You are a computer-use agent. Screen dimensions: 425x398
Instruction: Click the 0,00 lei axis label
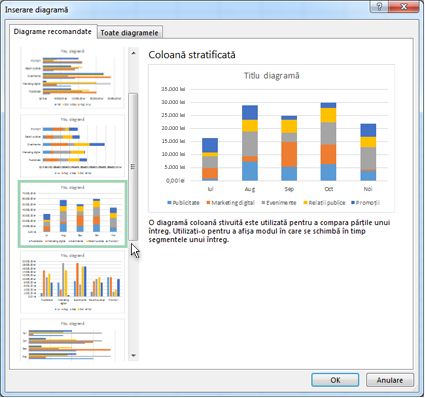click(x=175, y=180)
